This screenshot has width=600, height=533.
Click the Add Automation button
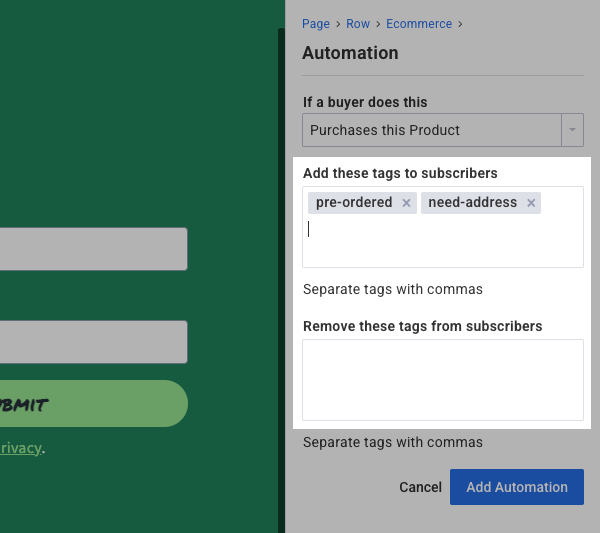pos(516,487)
